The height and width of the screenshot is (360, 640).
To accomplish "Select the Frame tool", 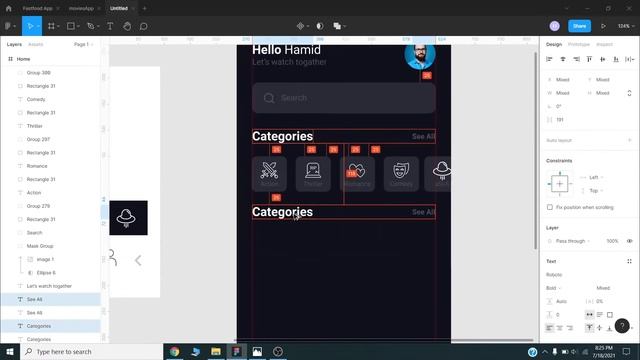I will [x=51, y=26].
